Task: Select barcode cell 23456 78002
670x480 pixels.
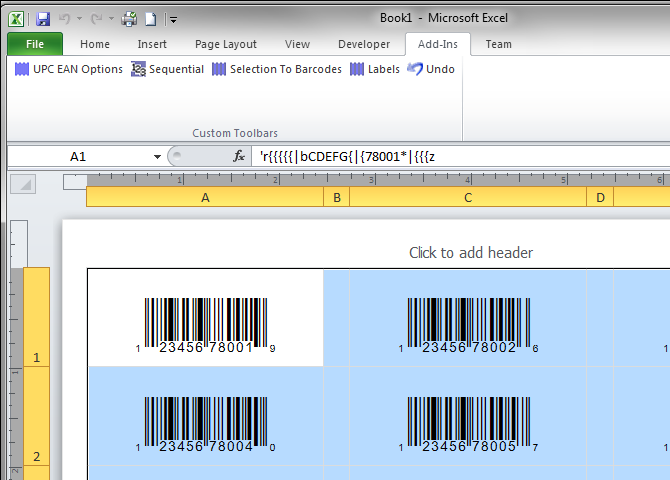Action: 468,318
